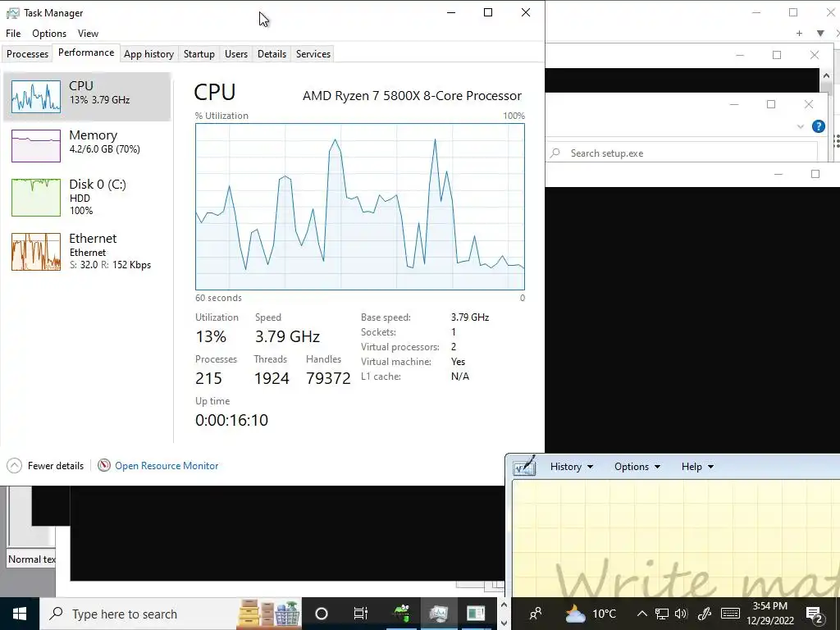Screen dimensions: 840x630
Task: Open the Services tab
Action: pyautogui.click(x=313, y=54)
